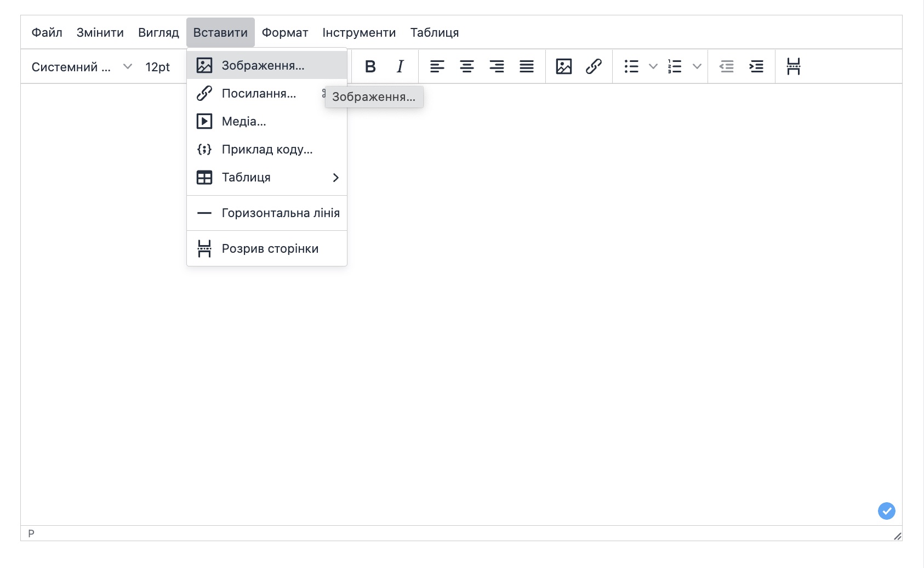Increase indent of the paragraph
This screenshot has height=568, width=924.
(x=756, y=66)
